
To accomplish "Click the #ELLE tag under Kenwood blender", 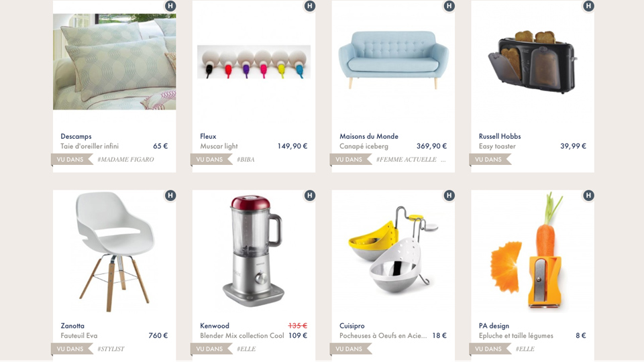I will pyautogui.click(x=246, y=349).
